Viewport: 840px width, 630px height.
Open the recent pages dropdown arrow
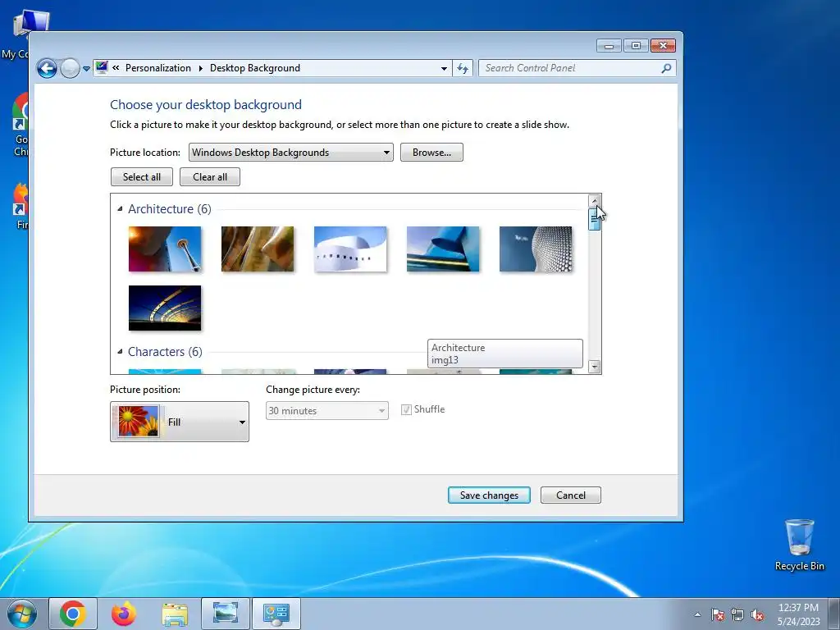pyautogui.click(x=86, y=69)
